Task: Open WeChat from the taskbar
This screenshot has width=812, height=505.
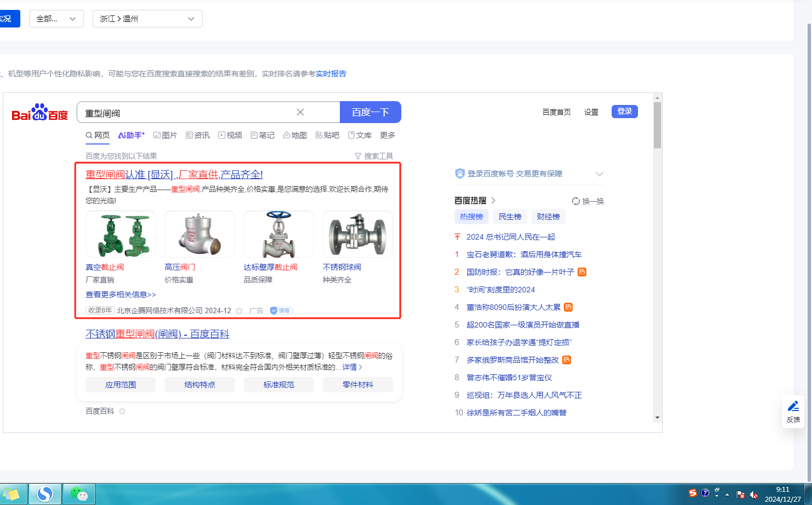Action: click(79, 494)
